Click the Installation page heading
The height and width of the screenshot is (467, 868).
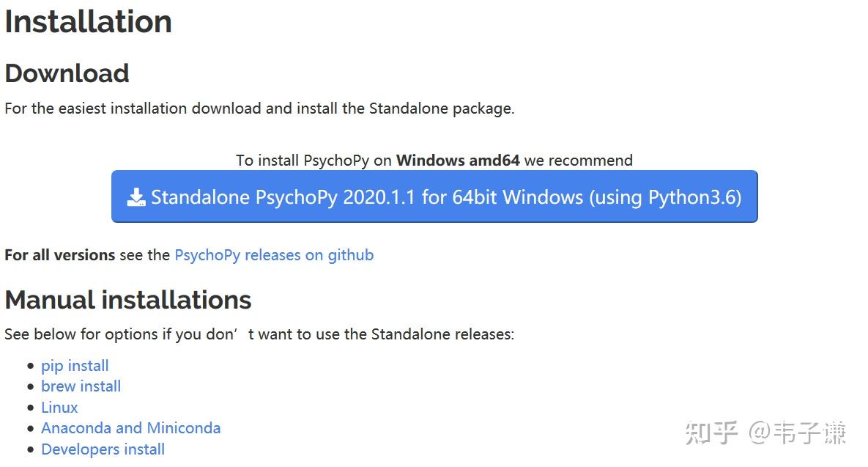[88, 21]
